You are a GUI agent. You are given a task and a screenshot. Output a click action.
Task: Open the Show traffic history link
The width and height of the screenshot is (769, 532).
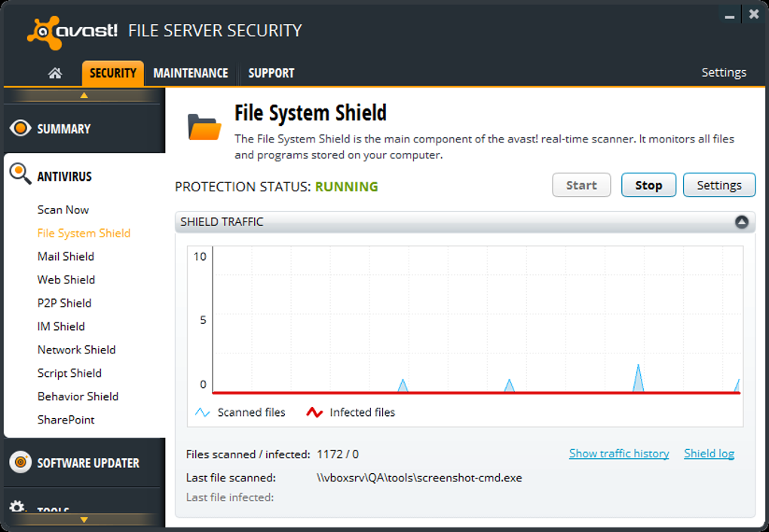(x=619, y=454)
